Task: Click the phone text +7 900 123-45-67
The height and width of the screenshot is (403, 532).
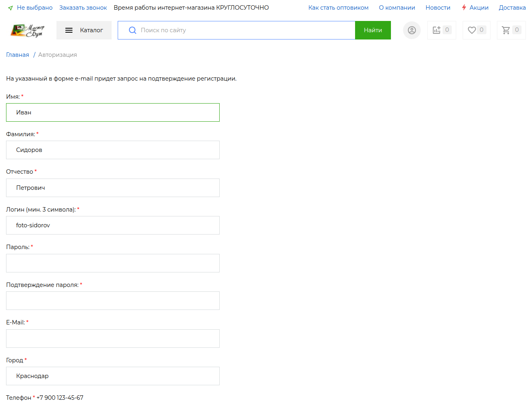Action: pyautogui.click(x=60, y=398)
